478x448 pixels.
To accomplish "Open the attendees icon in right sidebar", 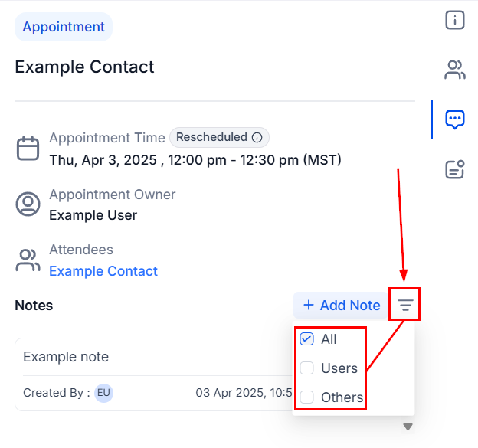I will tap(455, 70).
